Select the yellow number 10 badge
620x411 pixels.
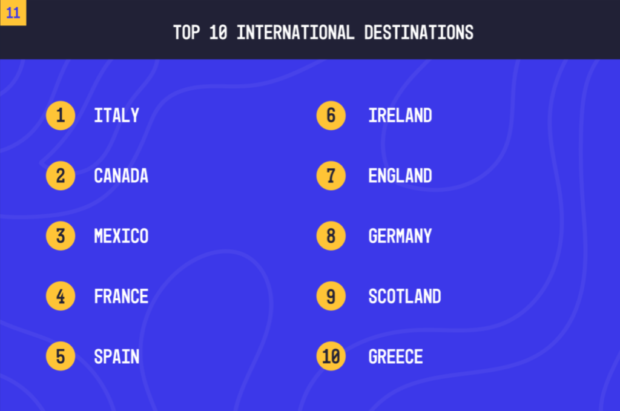coord(331,356)
